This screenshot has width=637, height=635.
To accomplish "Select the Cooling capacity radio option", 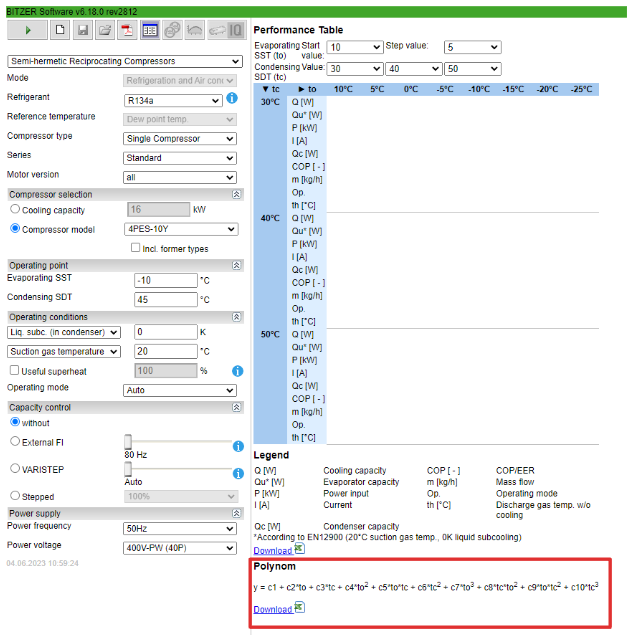I will (x=15, y=209).
